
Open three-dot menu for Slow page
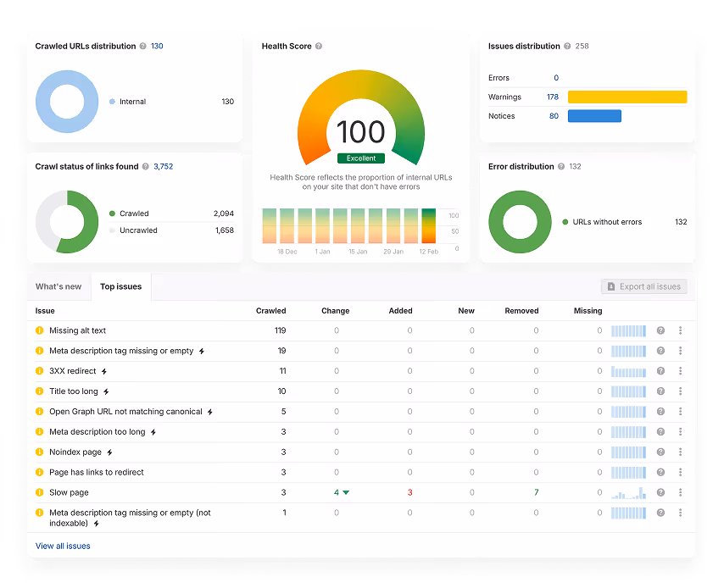[680, 492]
